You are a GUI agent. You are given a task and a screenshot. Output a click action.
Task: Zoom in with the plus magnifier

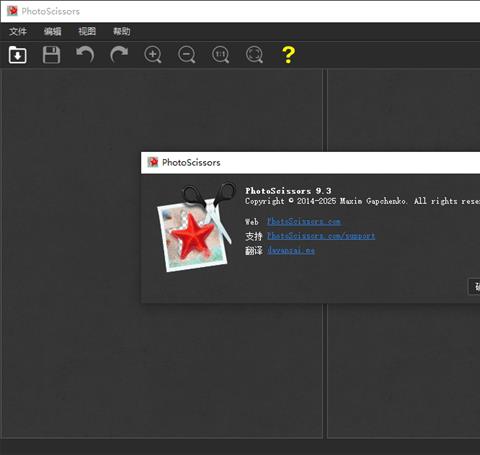(x=153, y=55)
